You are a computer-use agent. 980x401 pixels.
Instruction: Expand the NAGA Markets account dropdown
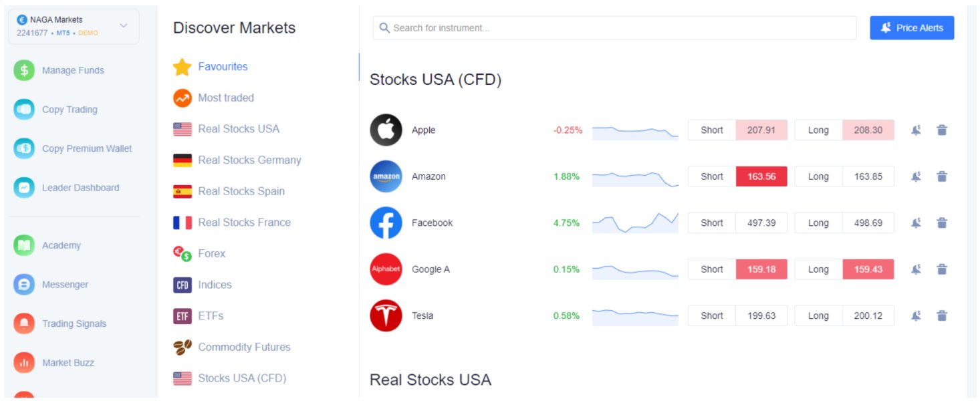(x=123, y=26)
